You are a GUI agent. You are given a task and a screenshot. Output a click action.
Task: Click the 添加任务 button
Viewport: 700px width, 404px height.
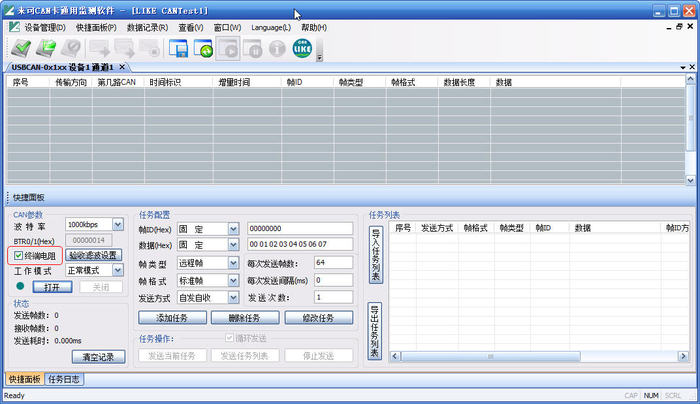pyautogui.click(x=172, y=318)
